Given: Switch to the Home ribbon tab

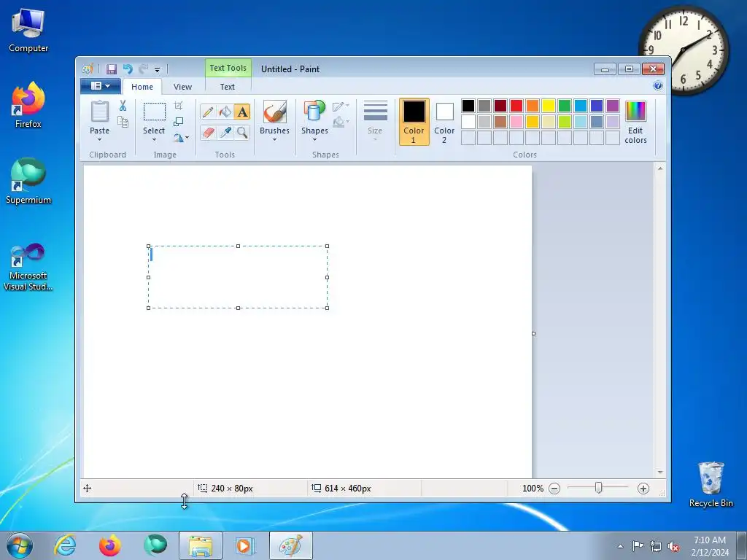Looking at the screenshot, I should tap(142, 87).
